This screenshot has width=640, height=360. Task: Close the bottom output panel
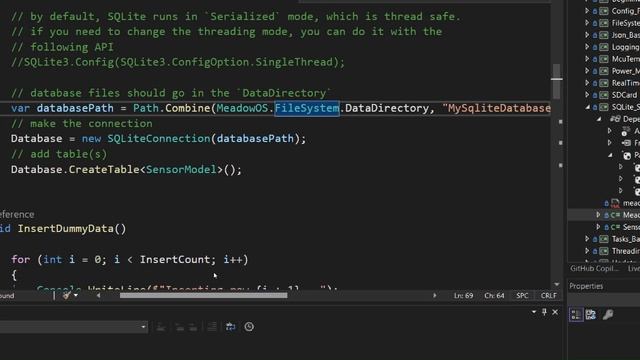pyautogui.click(x=555, y=312)
